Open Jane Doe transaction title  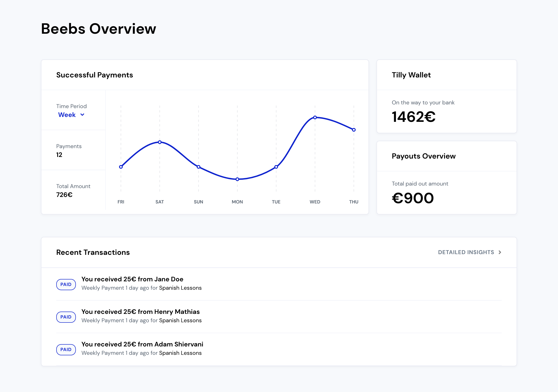point(132,279)
